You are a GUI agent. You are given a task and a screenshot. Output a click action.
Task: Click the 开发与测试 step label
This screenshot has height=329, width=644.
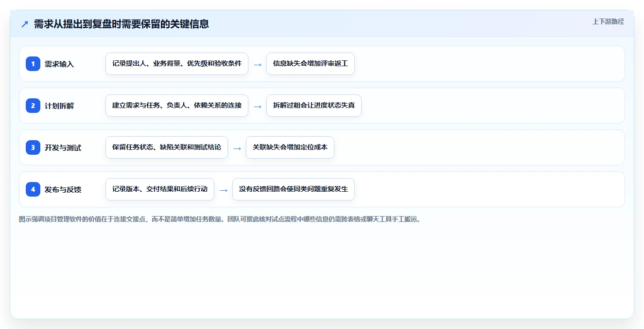tap(63, 147)
